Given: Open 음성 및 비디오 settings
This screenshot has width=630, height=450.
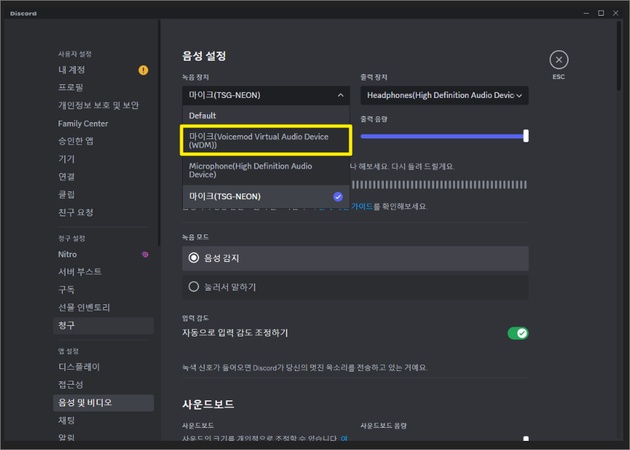Looking at the screenshot, I should (103, 403).
